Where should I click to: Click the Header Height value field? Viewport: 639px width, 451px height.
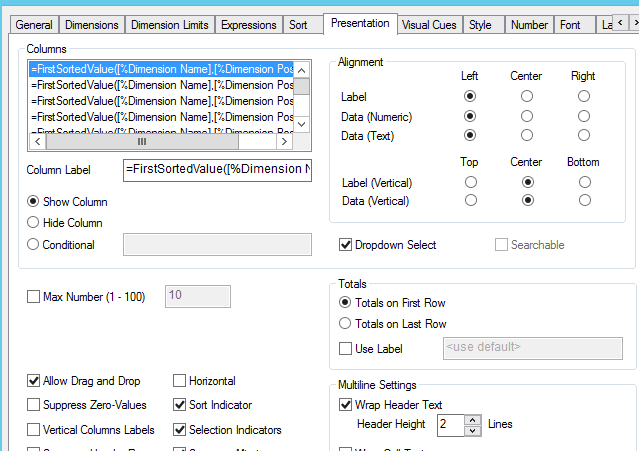[x=450, y=425]
